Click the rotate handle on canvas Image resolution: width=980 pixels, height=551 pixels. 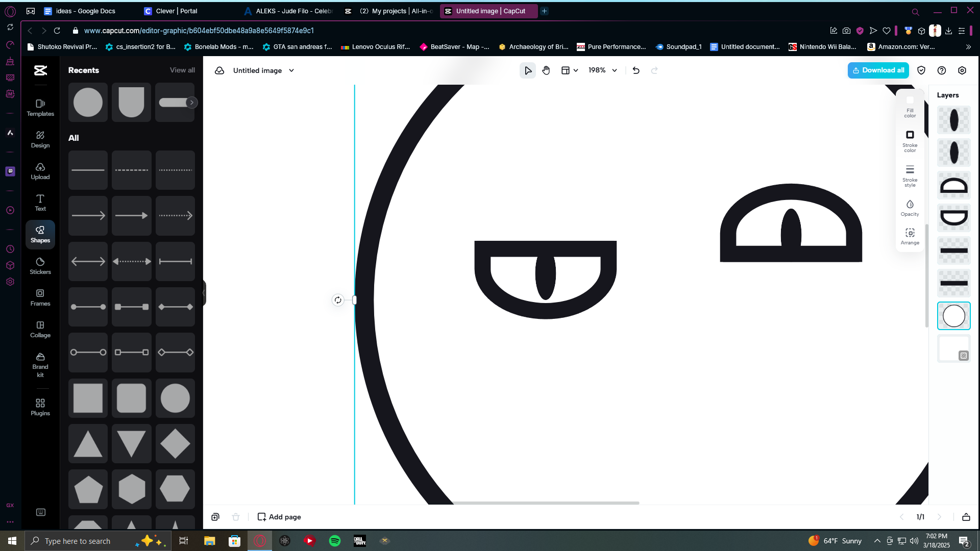click(338, 300)
